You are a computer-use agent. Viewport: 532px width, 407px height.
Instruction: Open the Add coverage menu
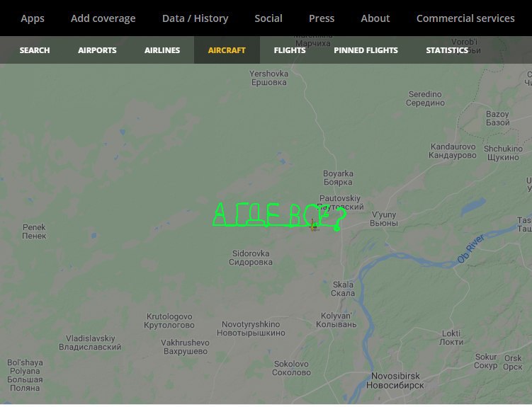pos(103,18)
